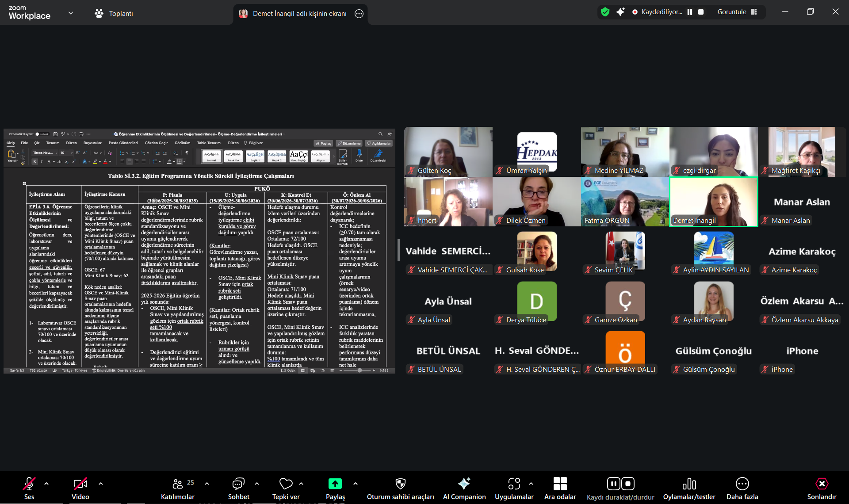Screen dimensions: 849x504
Task: Open Oylamalar/testler polls
Action: [x=689, y=488]
